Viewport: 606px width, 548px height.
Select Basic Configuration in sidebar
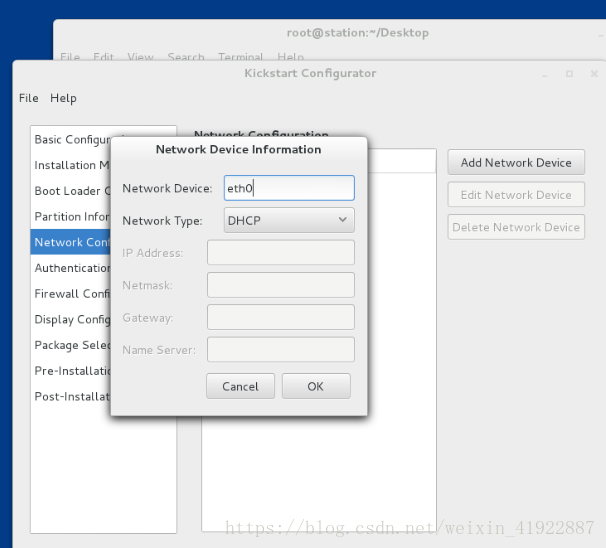[71, 139]
